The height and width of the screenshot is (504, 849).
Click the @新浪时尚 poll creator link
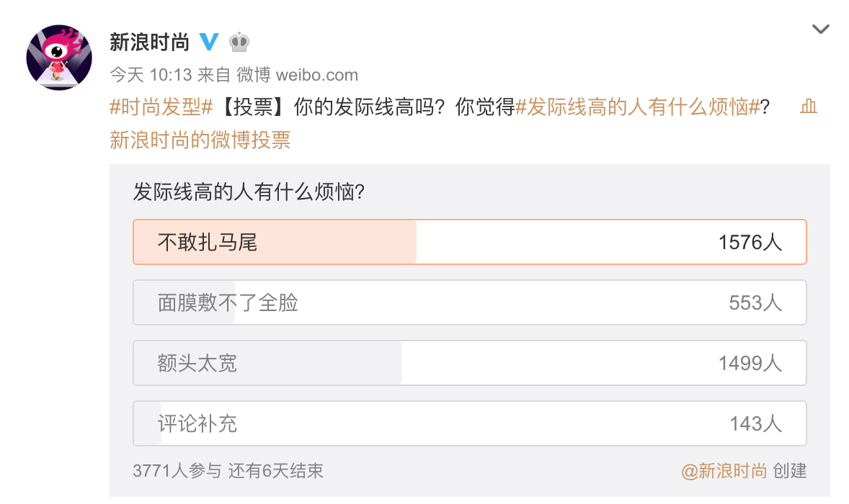click(724, 471)
